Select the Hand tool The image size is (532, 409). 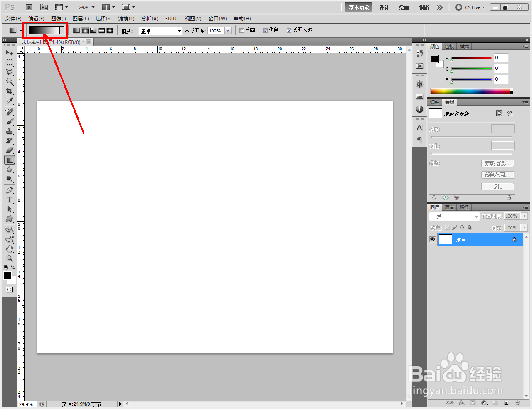click(x=10, y=249)
